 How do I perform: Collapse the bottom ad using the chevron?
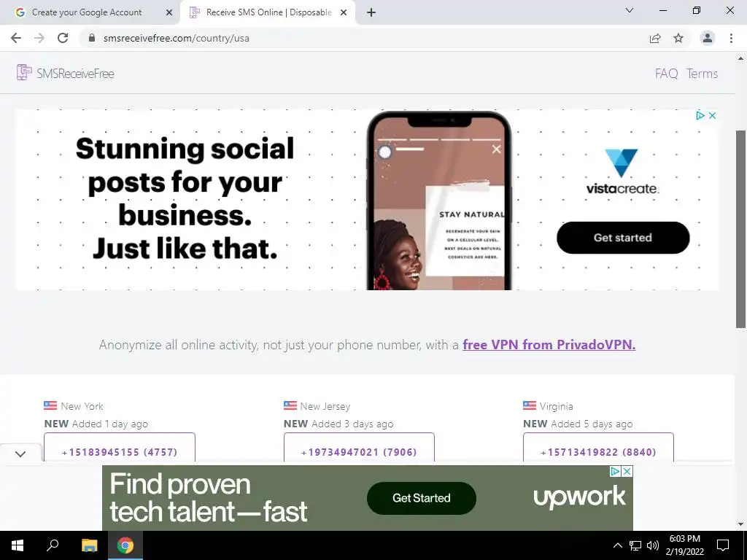(x=20, y=454)
